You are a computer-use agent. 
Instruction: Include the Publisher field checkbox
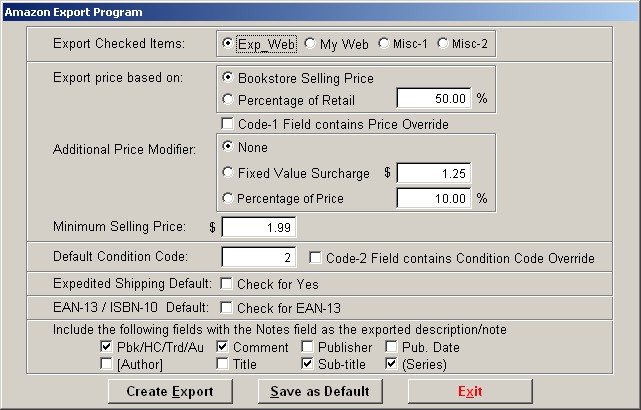coord(307,347)
